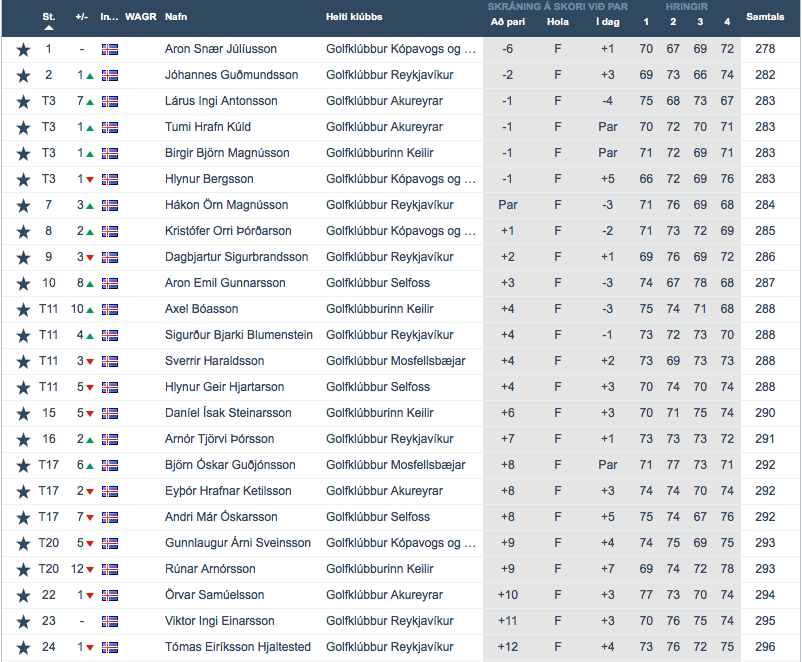Sort by Nafn column header
802x662 pixels.
coord(176,17)
